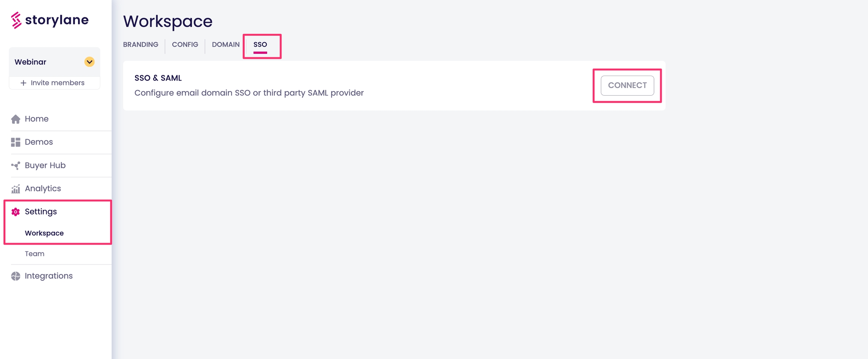Click the Buyer Hub share icon
This screenshot has height=359, width=868.
click(15, 166)
